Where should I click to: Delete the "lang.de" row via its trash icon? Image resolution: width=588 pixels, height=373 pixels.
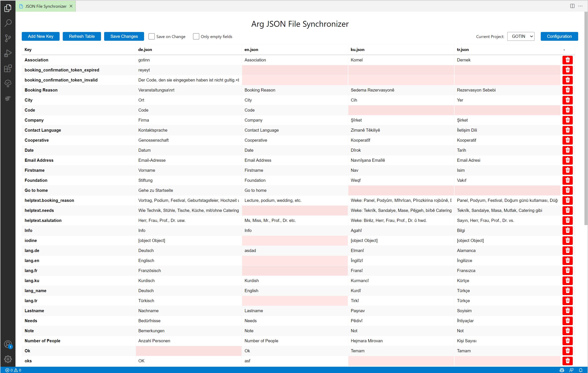[x=568, y=251]
